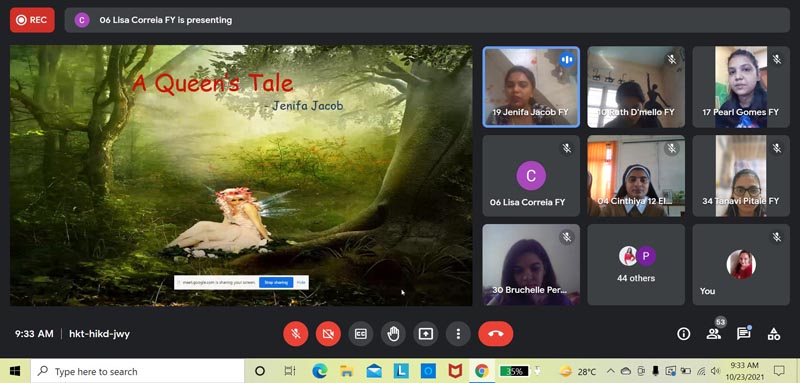This screenshot has width=800, height=383.
Task: Show the people list icon with 53
Action: coord(714,333)
